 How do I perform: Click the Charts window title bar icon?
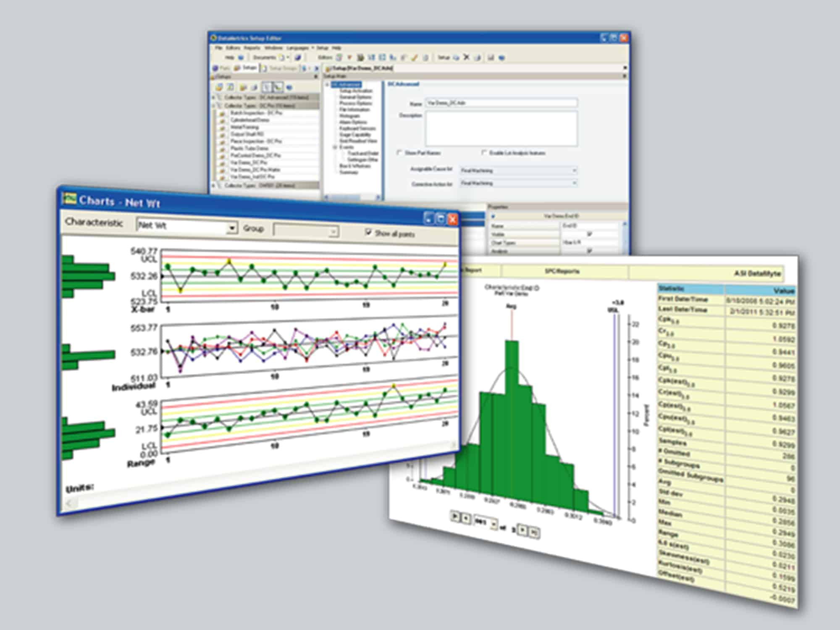click(x=69, y=198)
